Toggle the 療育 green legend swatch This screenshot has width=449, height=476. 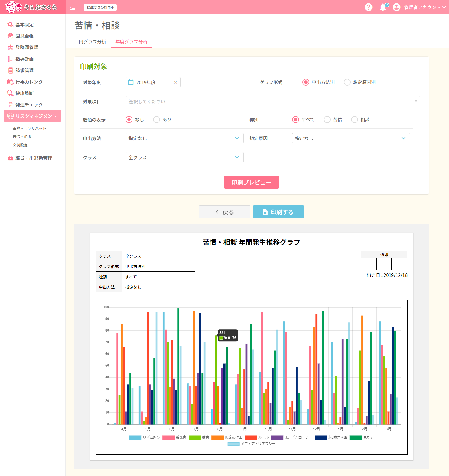pyautogui.click(x=195, y=437)
